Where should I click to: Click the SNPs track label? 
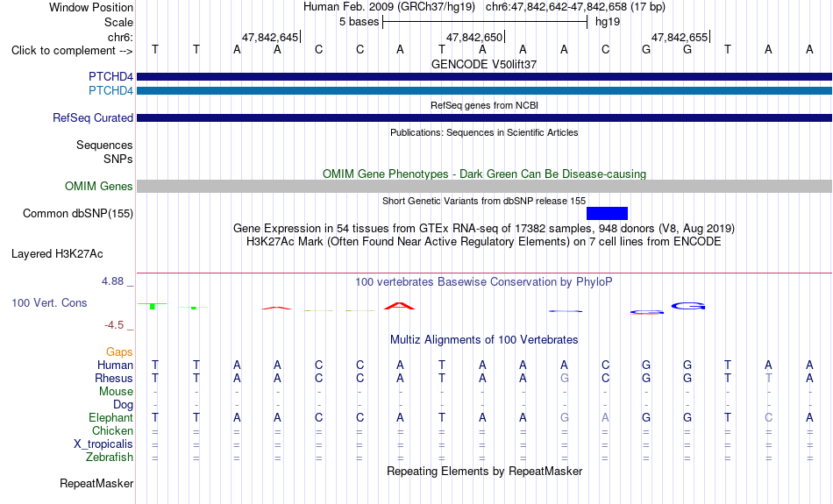[118, 159]
